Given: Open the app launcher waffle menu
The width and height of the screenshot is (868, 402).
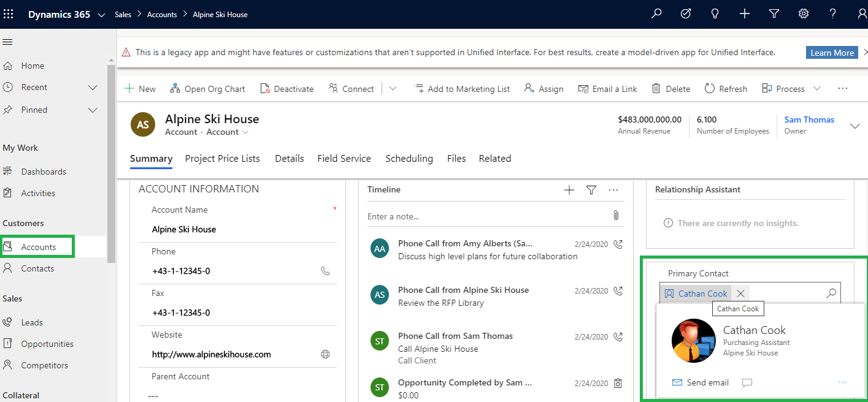Looking at the screenshot, I should tap(9, 13).
